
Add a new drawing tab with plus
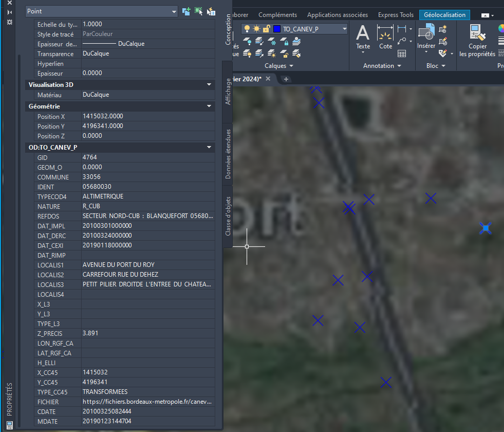tap(286, 79)
